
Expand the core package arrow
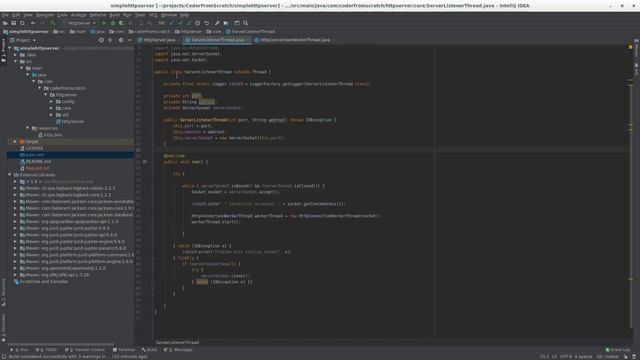point(51,108)
